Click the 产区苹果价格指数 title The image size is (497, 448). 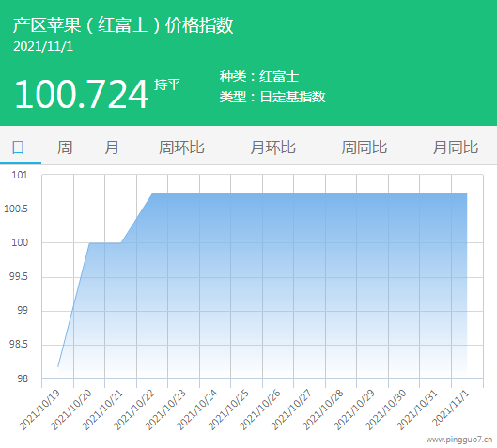pos(123,25)
